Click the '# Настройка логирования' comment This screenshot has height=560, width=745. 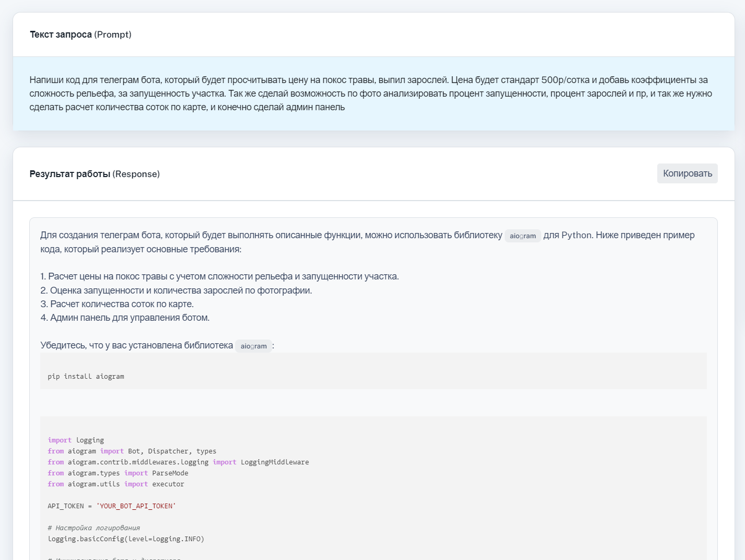pyautogui.click(x=94, y=528)
